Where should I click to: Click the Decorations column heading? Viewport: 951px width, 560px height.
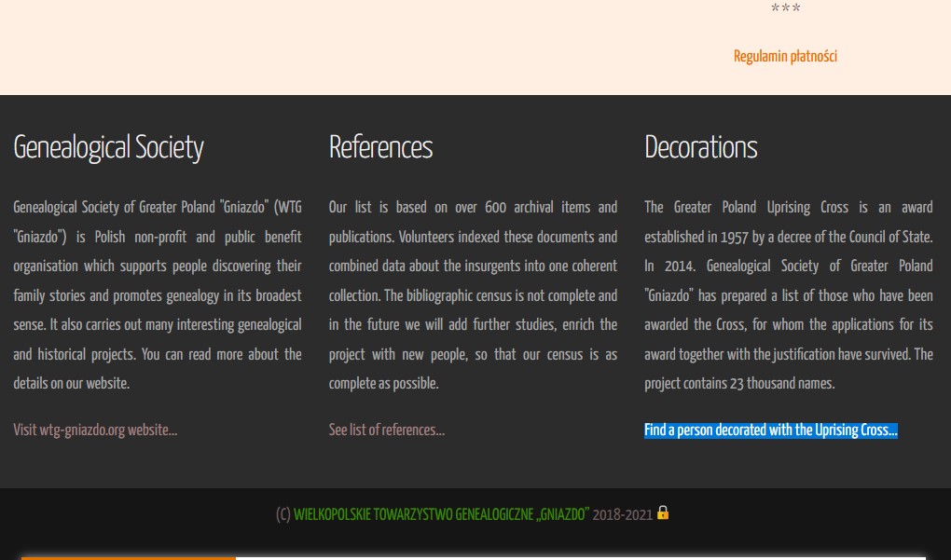click(x=700, y=148)
